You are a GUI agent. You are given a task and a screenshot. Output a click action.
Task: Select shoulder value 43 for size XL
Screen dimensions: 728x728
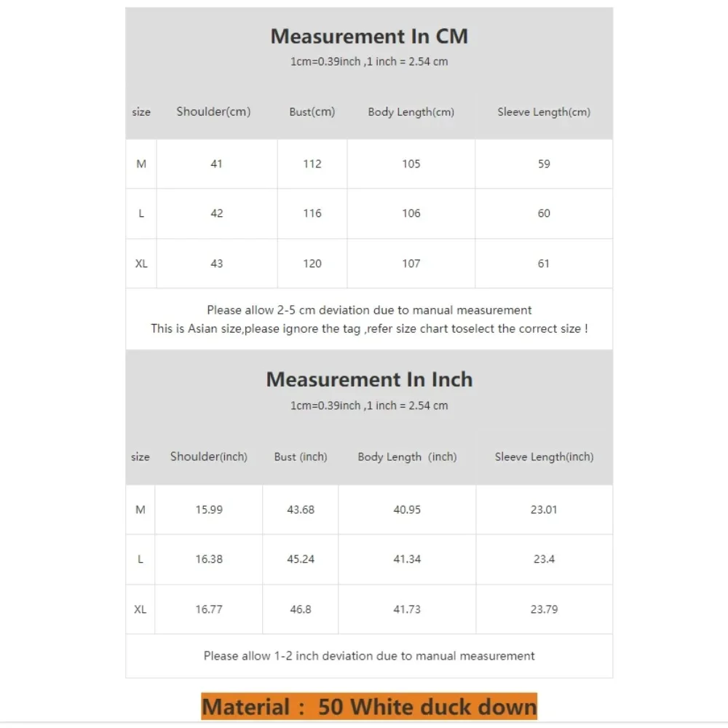pos(216,264)
